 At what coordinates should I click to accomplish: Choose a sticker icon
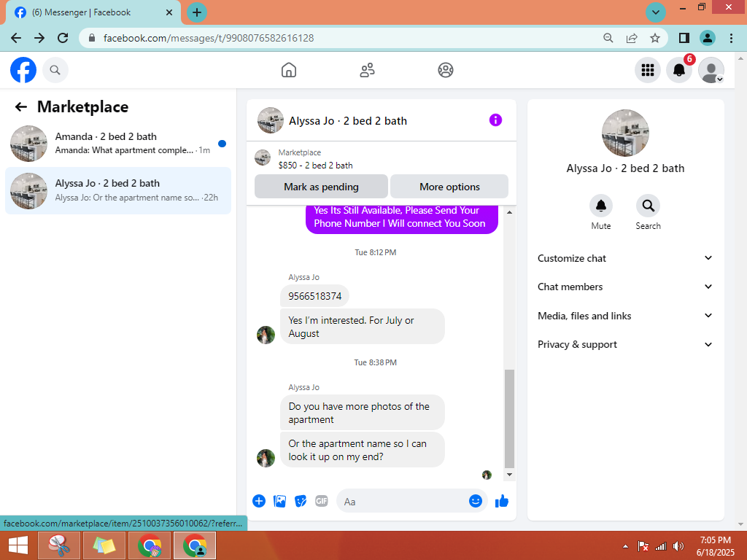301,501
